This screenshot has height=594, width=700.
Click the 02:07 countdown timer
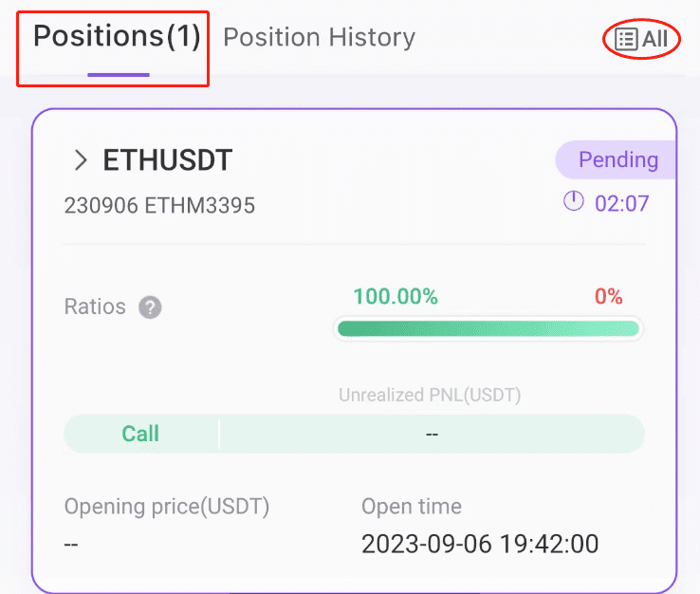pyautogui.click(x=621, y=204)
